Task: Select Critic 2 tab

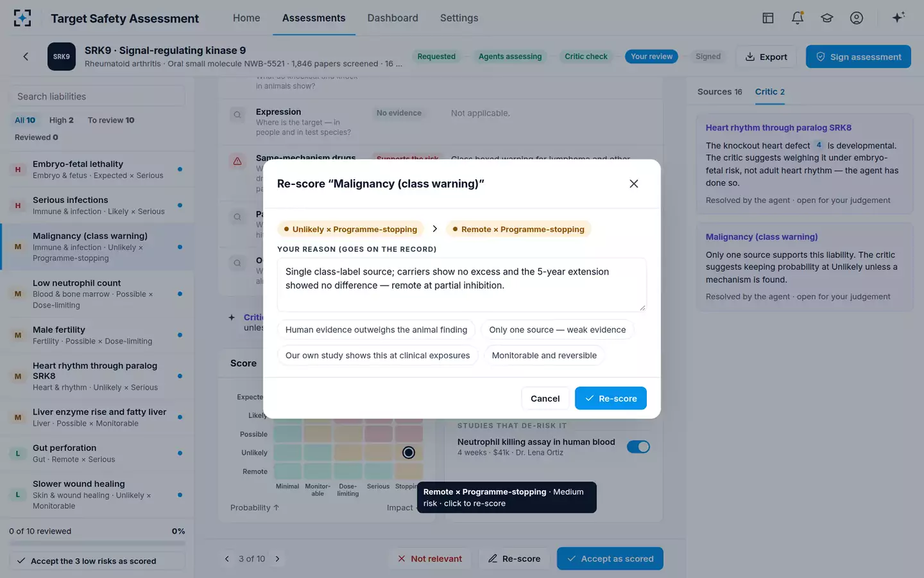Action: (x=770, y=92)
